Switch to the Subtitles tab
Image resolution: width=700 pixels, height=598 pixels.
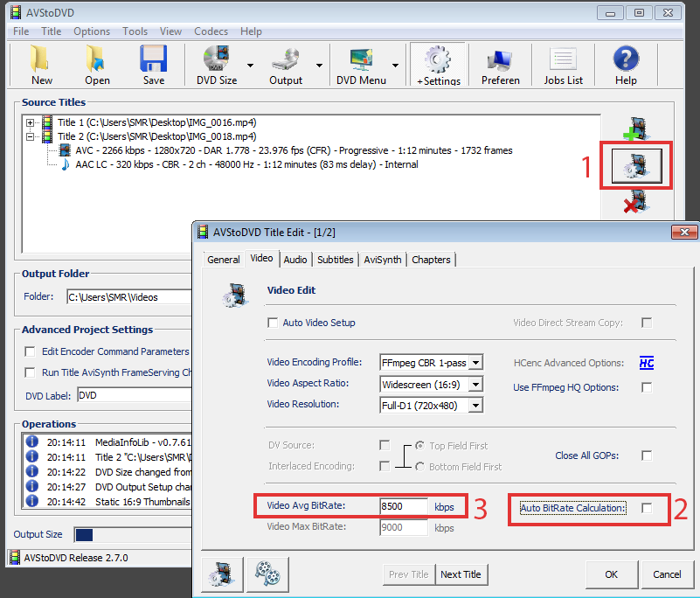(x=336, y=260)
